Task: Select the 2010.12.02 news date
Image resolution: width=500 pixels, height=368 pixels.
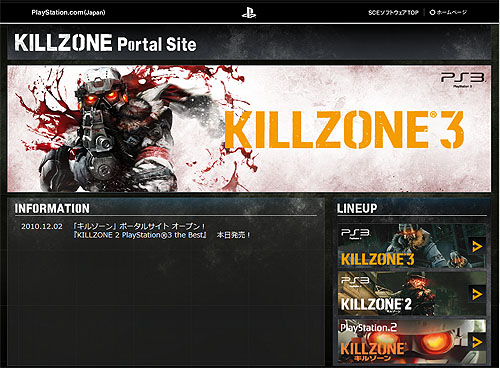Action: click(42, 227)
